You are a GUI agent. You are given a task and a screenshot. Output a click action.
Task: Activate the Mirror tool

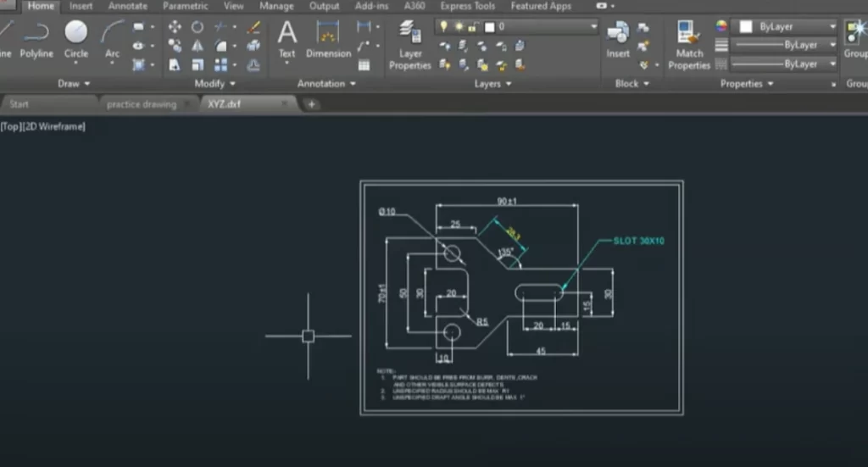[x=198, y=46]
